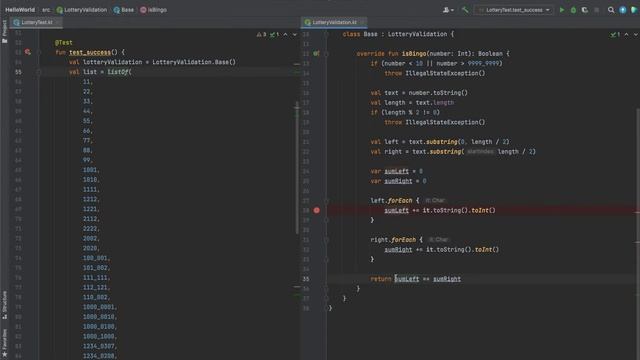Viewport: 640px width, 360px height.
Task: Build project with the hammer icon
Action: (x=465, y=10)
